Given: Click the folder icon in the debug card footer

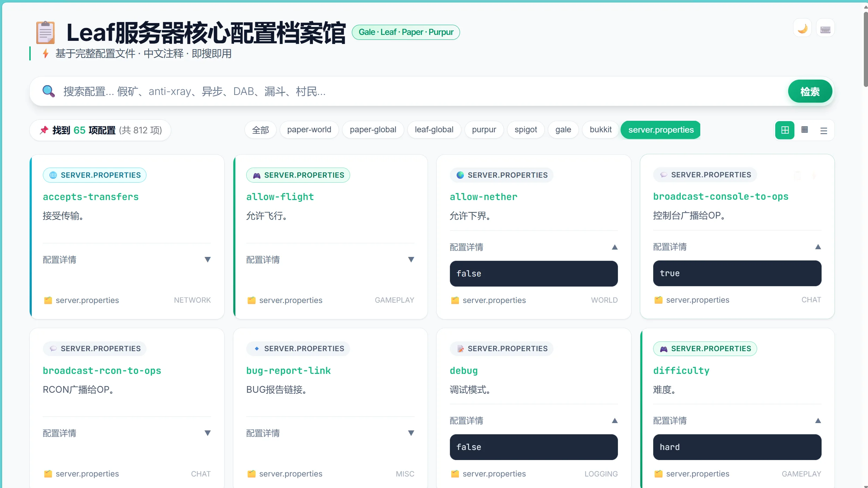Looking at the screenshot, I should (455, 474).
